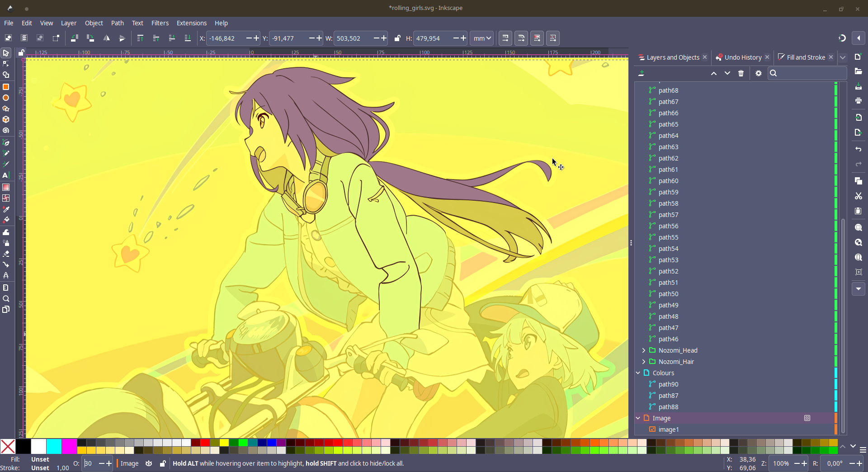868x472 pixels.
Task: Select the Eraser tool
Action: (x=6, y=254)
